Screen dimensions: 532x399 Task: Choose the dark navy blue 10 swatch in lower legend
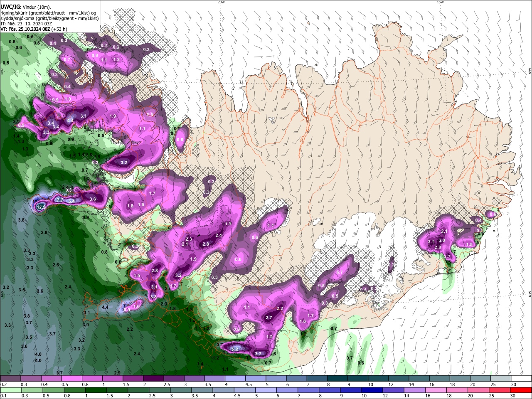371,390
